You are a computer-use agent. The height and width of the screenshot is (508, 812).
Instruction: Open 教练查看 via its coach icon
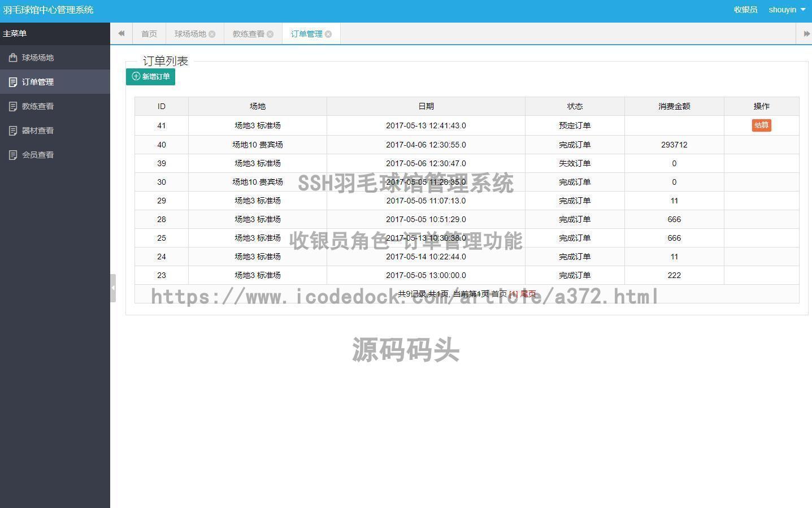click(12, 106)
